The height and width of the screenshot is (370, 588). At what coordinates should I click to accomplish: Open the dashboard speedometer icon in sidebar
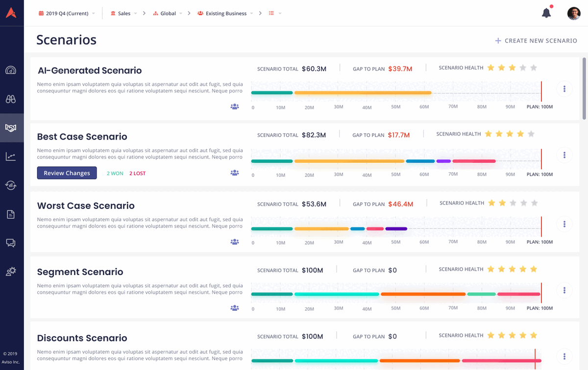click(11, 70)
